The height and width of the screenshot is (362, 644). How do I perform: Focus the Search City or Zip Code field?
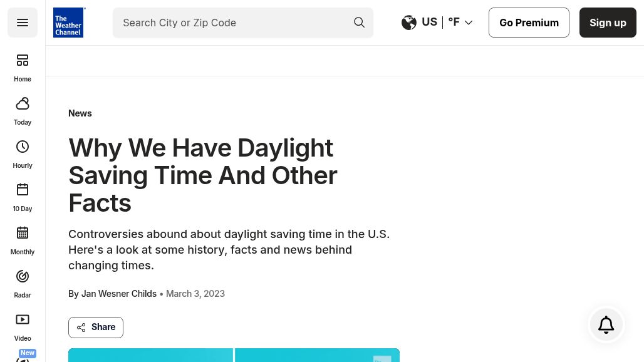click(x=232, y=23)
